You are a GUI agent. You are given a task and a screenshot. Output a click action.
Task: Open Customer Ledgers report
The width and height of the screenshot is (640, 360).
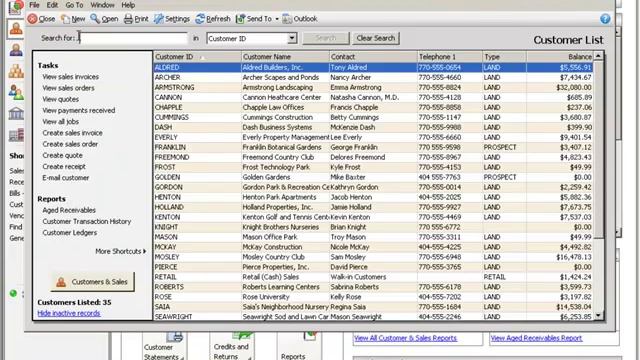click(x=70, y=233)
